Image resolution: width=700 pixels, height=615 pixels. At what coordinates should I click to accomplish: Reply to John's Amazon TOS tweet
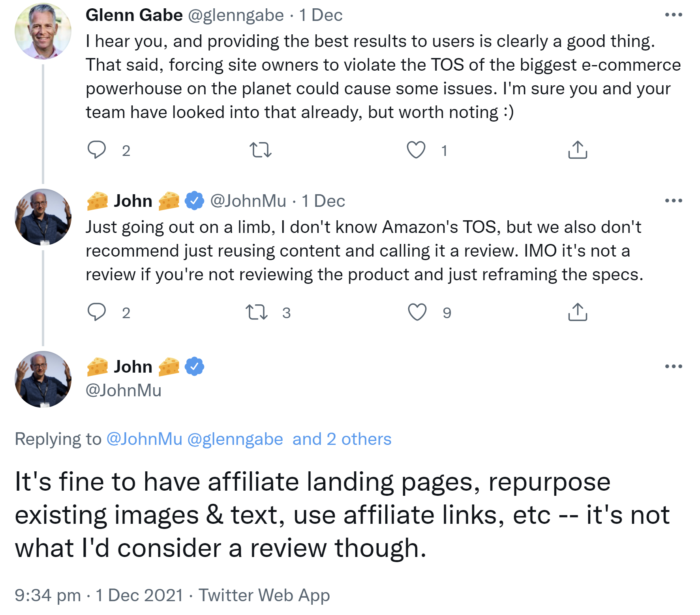click(96, 312)
